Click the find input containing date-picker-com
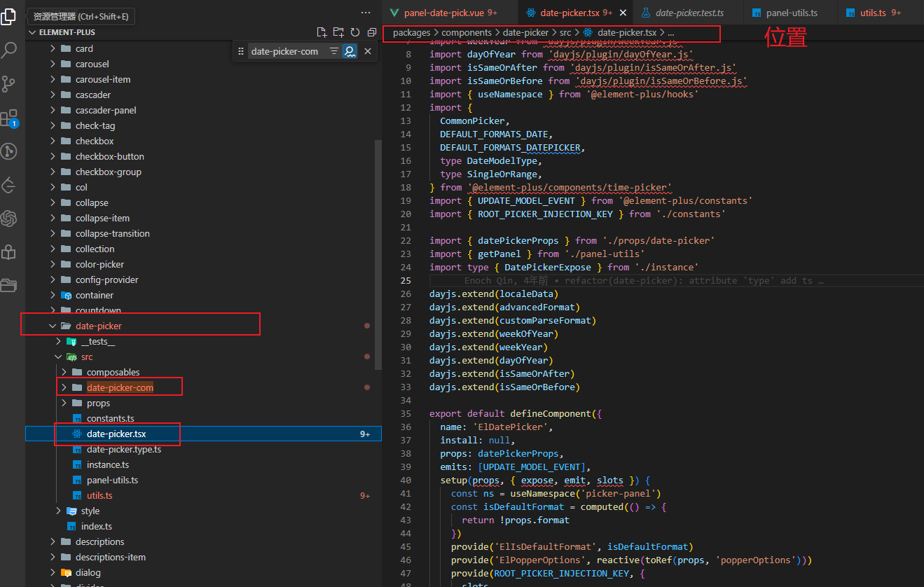Image resolution: width=924 pixels, height=587 pixels. tap(286, 51)
